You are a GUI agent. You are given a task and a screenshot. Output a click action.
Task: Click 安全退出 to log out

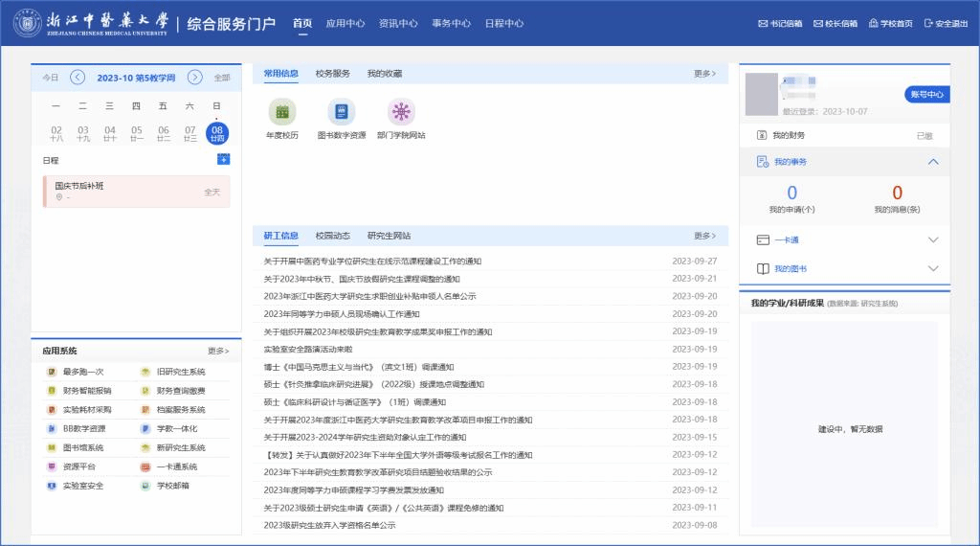click(x=946, y=24)
